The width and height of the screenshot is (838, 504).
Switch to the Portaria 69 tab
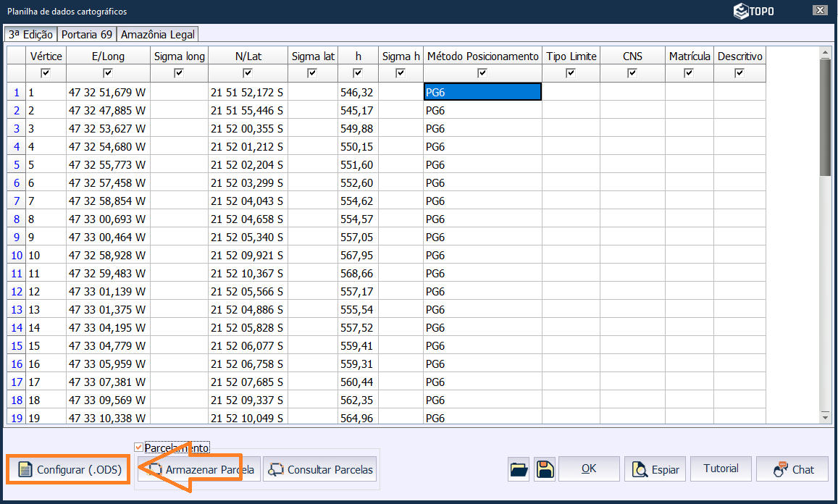pos(87,34)
